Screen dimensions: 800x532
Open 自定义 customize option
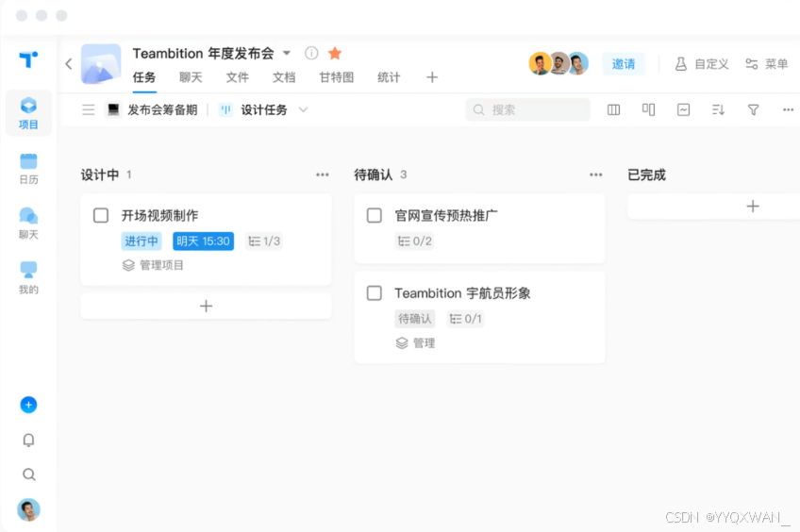click(702, 64)
